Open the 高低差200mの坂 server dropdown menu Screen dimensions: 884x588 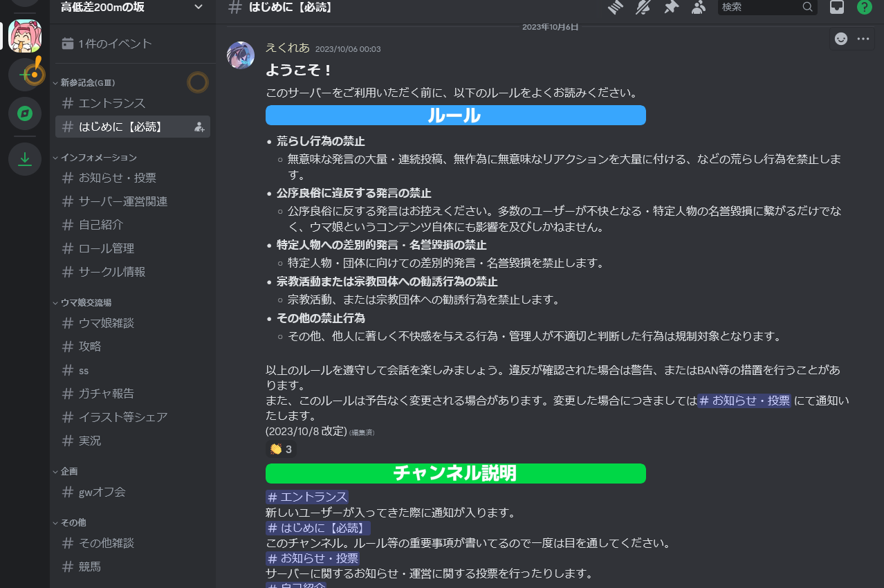click(199, 7)
